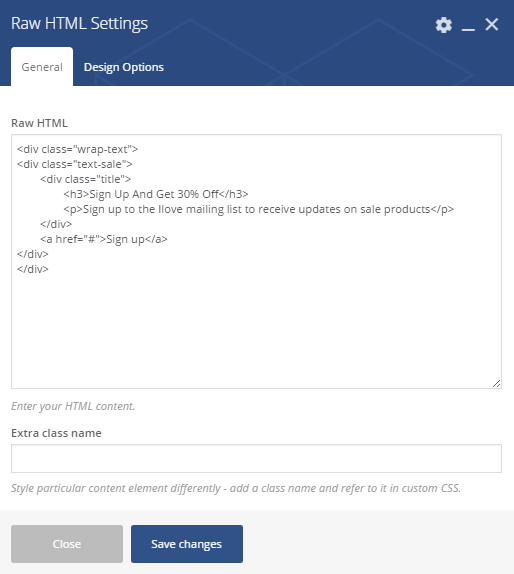514x574 pixels.
Task: Click the Extra class name label
Action: coord(56,433)
